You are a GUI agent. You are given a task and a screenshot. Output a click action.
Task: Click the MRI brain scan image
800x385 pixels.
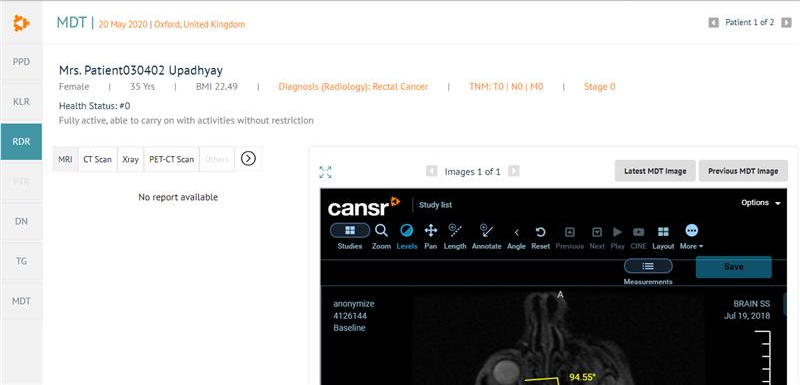coord(559,339)
